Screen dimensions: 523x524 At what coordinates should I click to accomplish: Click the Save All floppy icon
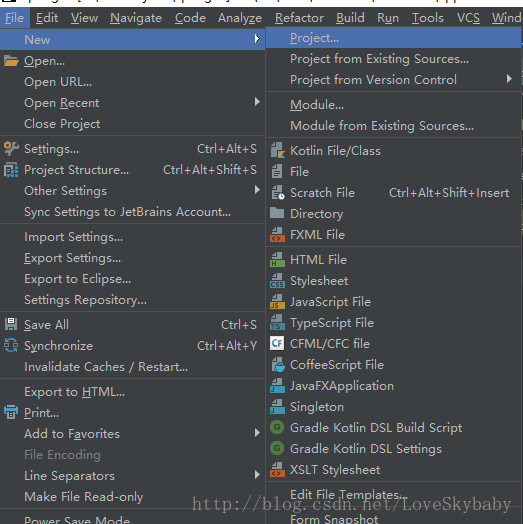pos(11,324)
